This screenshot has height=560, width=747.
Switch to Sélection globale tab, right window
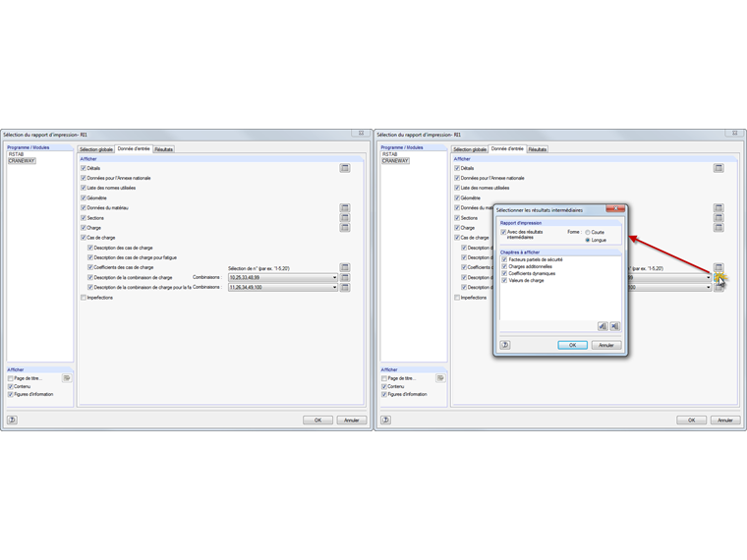(470, 149)
